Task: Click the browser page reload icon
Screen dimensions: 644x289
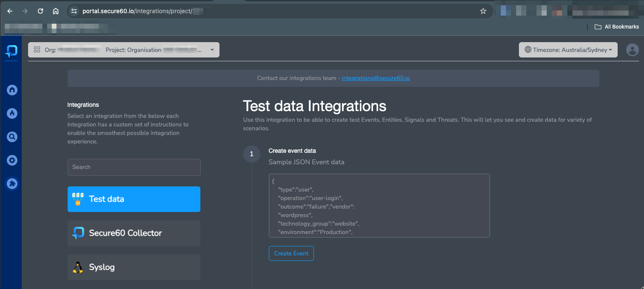Action: (x=40, y=11)
